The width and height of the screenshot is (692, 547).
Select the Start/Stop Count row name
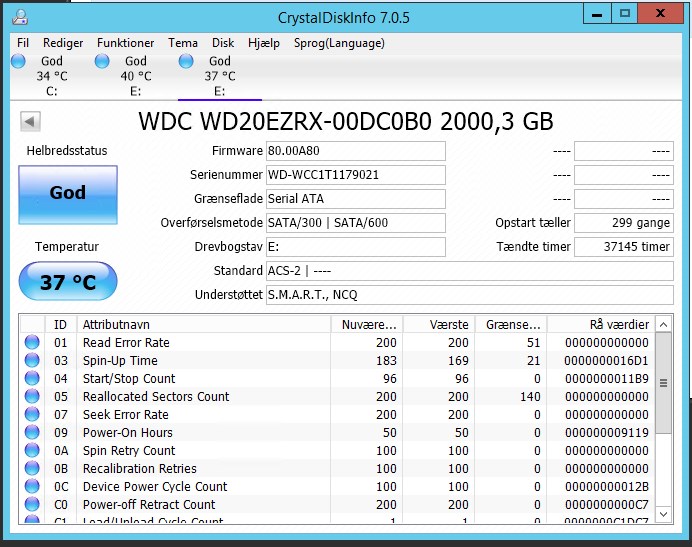coord(129,378)
